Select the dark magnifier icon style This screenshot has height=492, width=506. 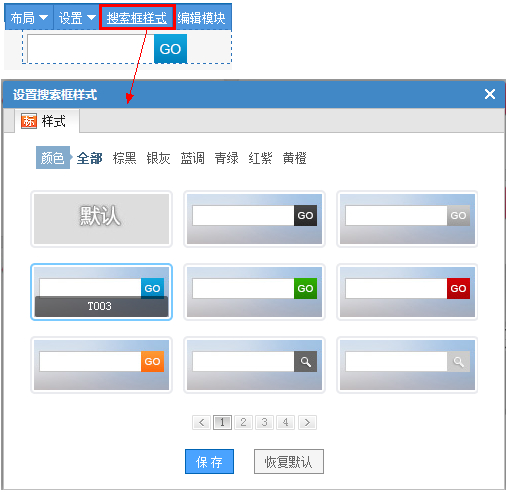[x=254, y=365]
